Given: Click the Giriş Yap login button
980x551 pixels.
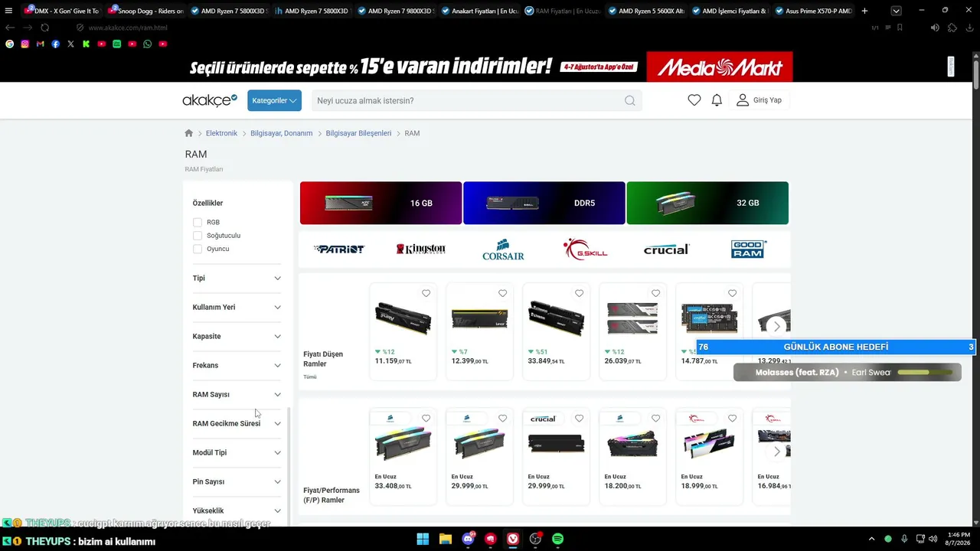Looking at the screenshot, I should [x=759, y=100].
